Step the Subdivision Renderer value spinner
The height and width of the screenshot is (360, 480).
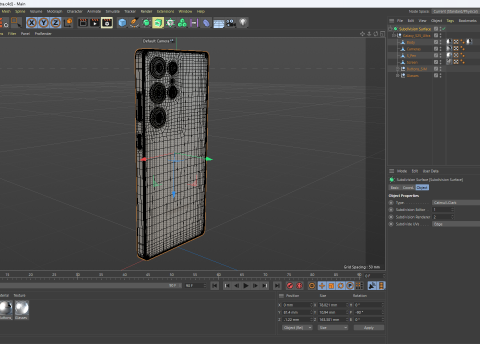point(452,217)
